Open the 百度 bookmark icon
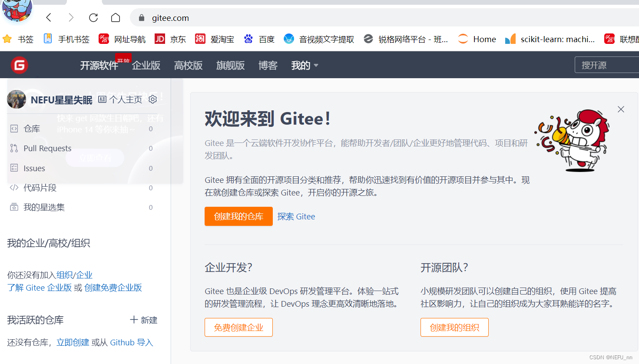The width and height of the screenshot is (639, 364). (x=248, y=39)
